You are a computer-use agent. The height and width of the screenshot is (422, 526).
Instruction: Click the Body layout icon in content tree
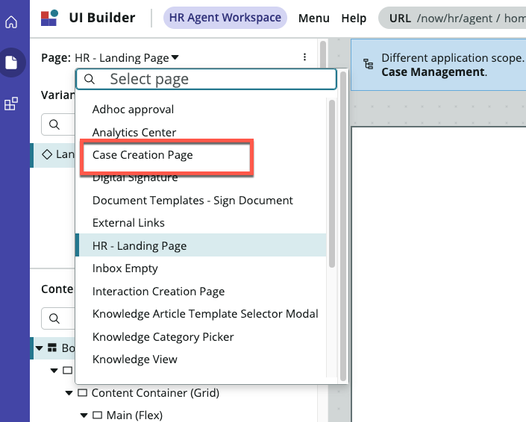click(x=52, y=348)
